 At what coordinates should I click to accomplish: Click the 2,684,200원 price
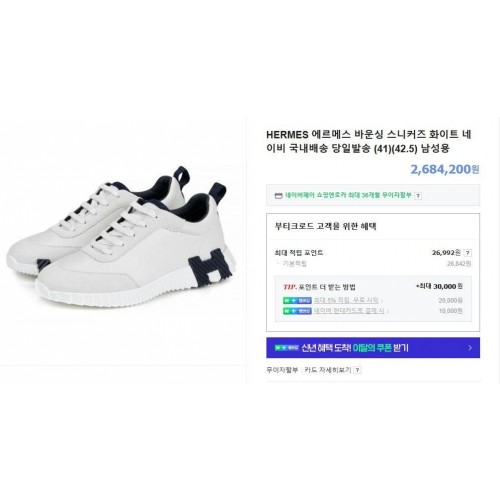pos(445,169)
